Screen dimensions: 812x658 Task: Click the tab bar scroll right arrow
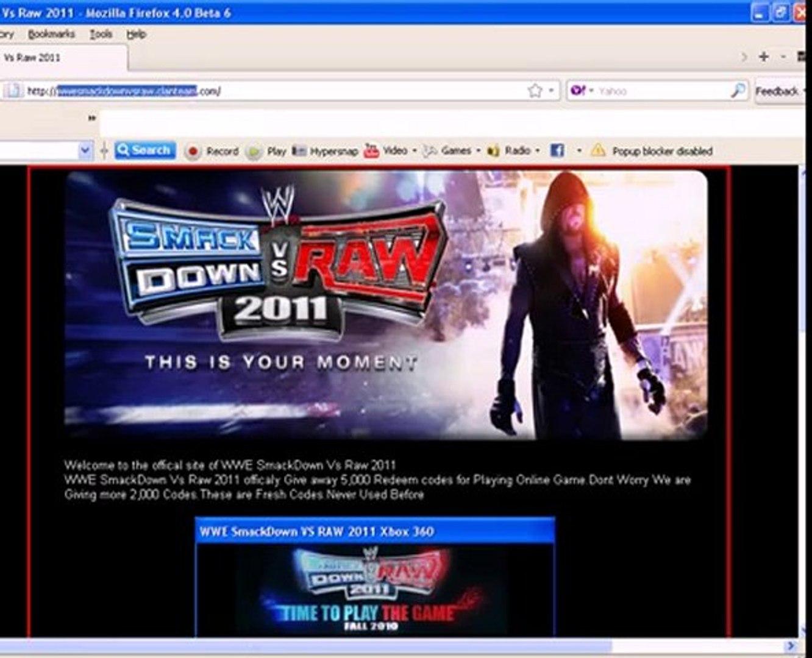click(744, 57)
